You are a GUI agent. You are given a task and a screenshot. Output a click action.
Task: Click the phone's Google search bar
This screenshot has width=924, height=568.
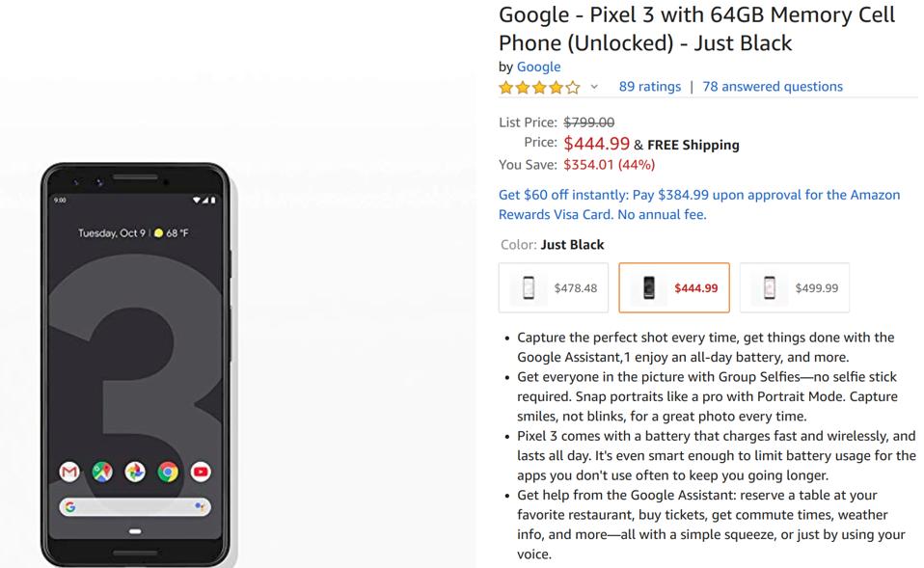click(135, 506)
